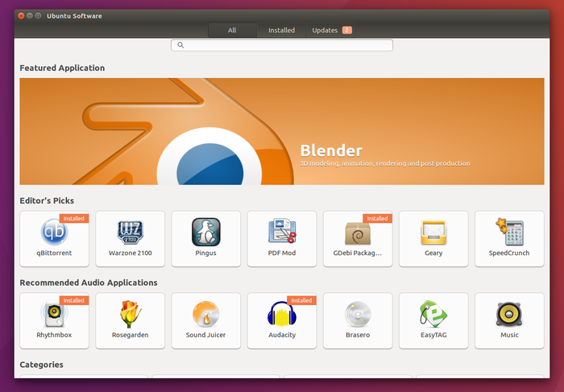Open the Pingus penguin icon
Screen dimensions: 564x392
tap(205, 232)
